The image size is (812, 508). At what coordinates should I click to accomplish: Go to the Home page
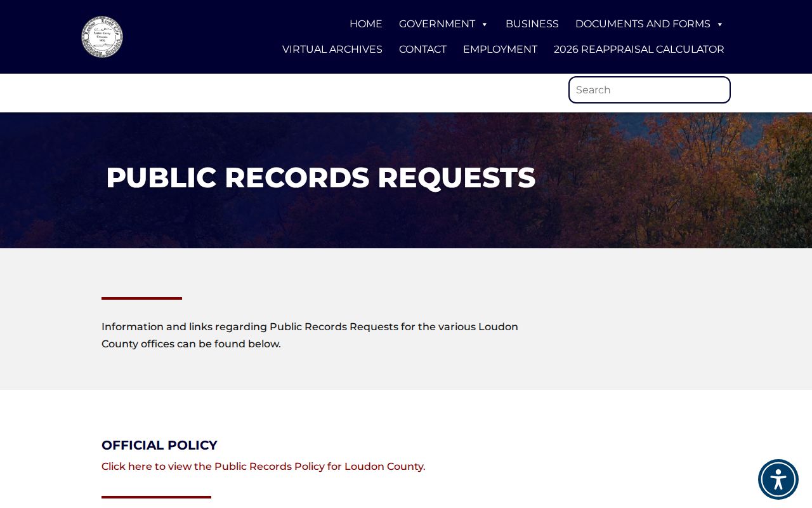click(x=366, y=24)
